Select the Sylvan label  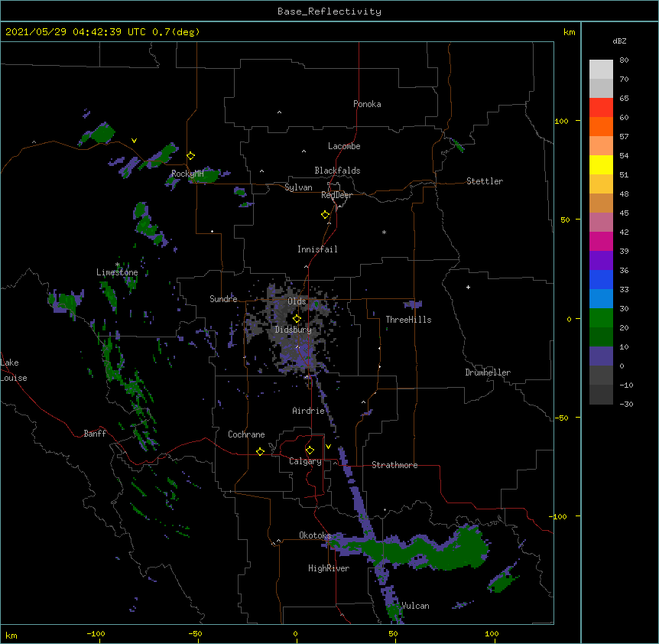click(298, 187)
